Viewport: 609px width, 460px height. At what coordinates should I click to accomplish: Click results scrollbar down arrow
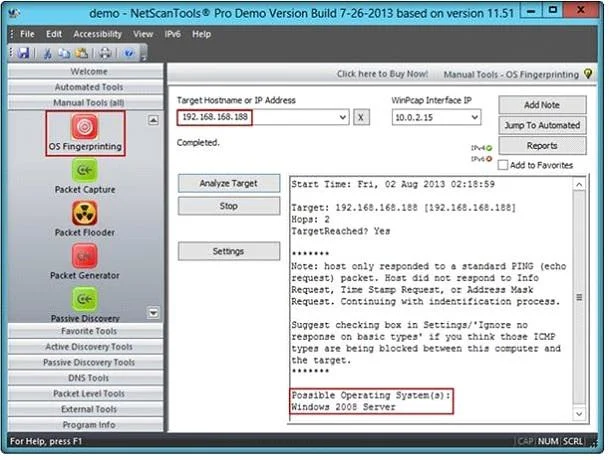579,414
